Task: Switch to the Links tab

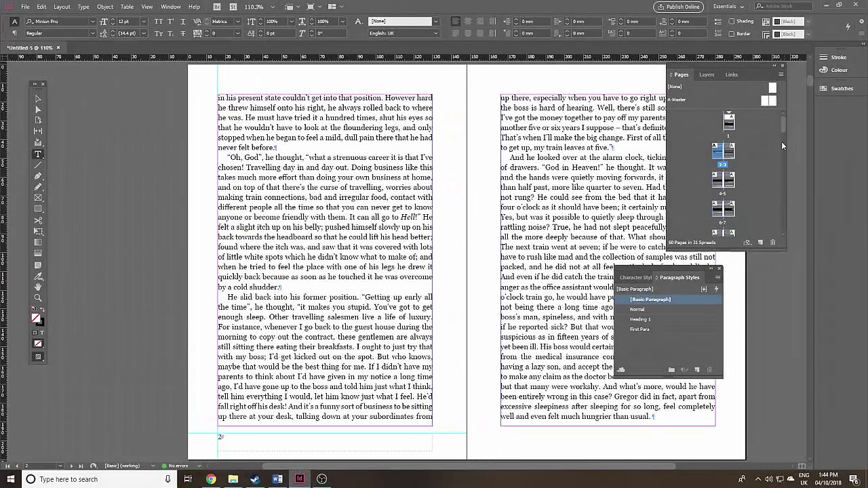Action: [731, 75]
